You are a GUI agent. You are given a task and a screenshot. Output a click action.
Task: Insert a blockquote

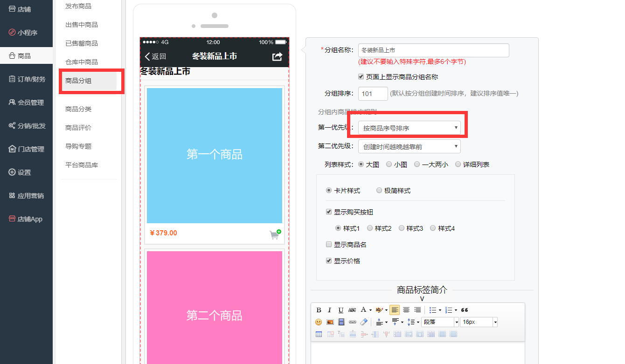click(465, 310)
